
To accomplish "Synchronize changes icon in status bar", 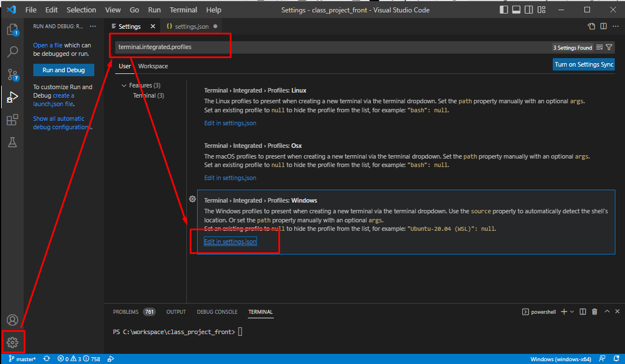I will (x=47, y=359).
